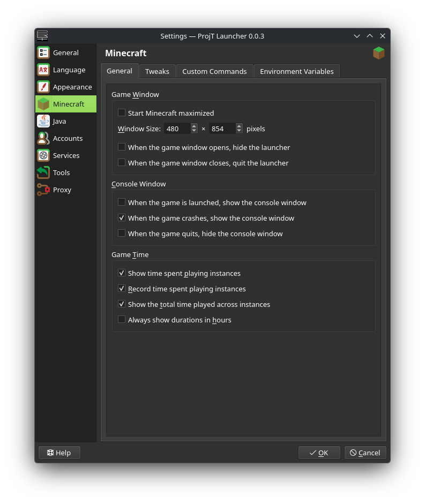Open the Java coffee cup icon
This screenshot has width=425, height=504.
pyautogui.click(x=43, y=121)
